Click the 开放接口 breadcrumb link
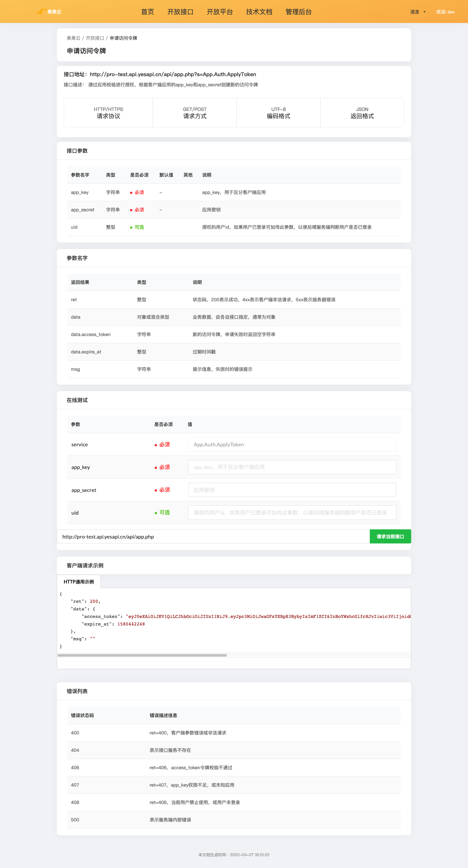The image size is (468, 868). coord(95,38)
